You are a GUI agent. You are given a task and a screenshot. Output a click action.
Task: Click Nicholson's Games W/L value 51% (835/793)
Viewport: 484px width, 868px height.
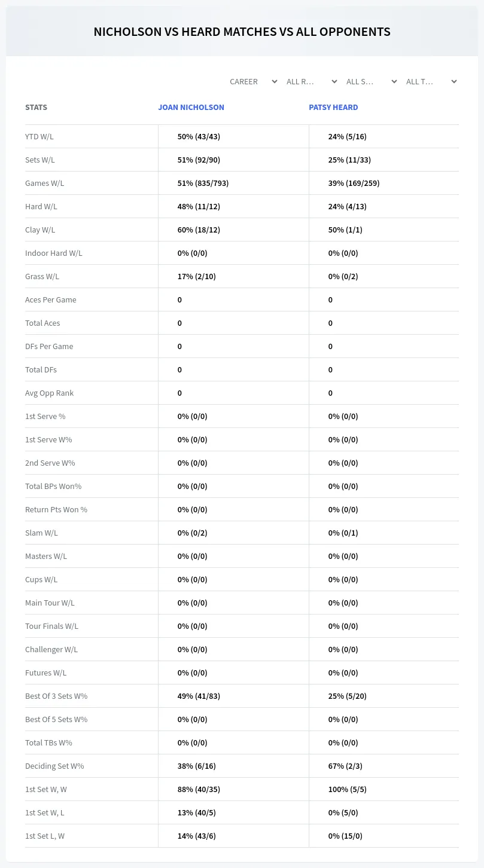click(x=203, y=183)
